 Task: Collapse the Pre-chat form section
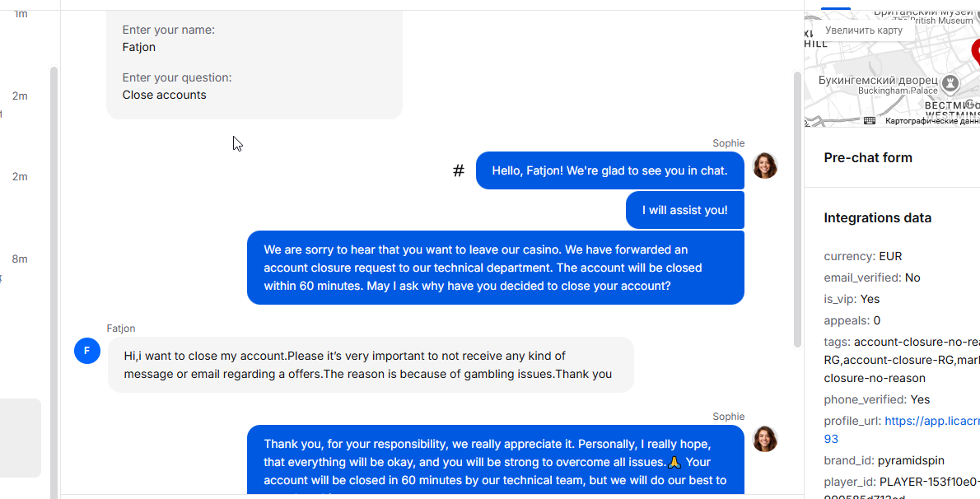868,157
